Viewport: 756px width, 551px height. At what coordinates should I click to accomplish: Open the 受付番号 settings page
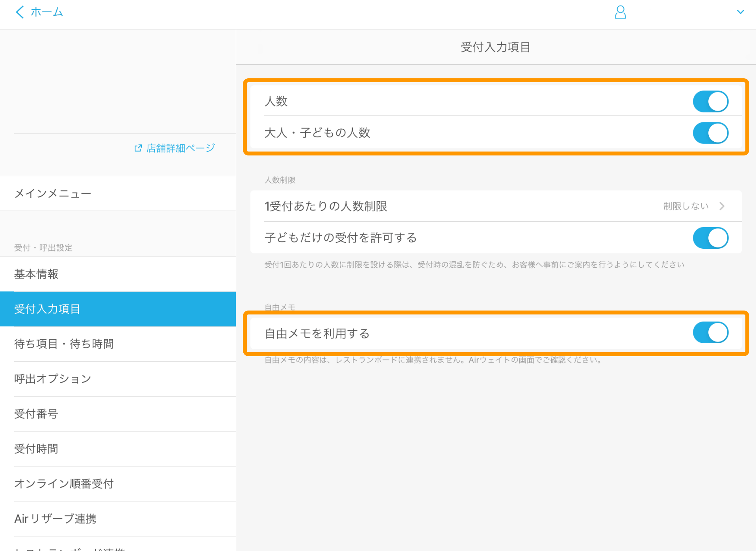[x=36, y=414]
